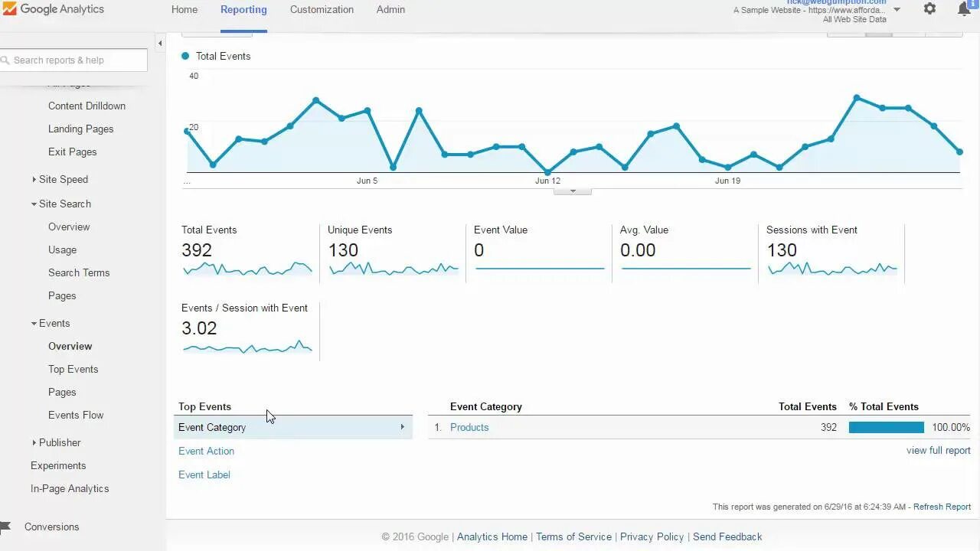Expand the Event Category row arrow
Image resolution: width=980 pixels, height=551 pixels.
pyautogui.click(x=402, y=427)
